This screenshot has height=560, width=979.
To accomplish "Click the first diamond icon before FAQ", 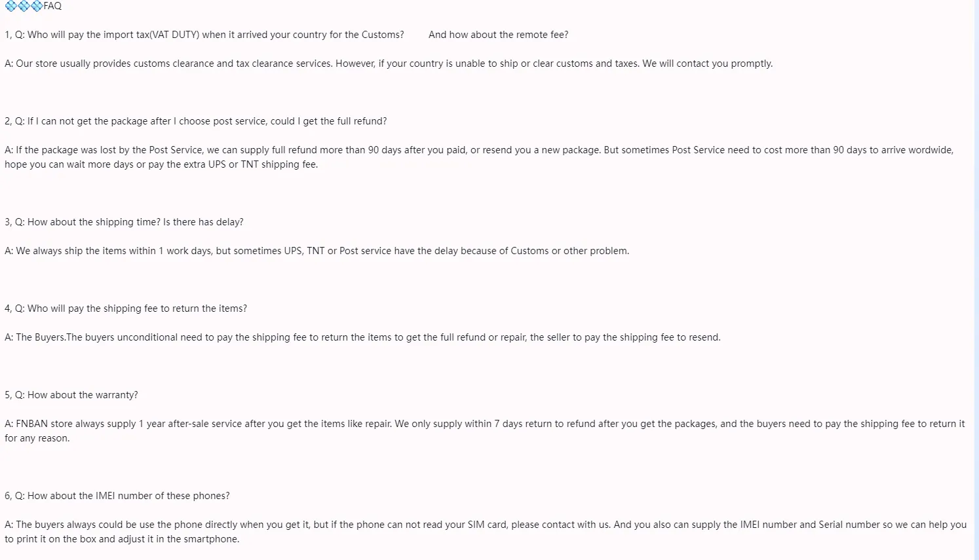I will point(11,6).
